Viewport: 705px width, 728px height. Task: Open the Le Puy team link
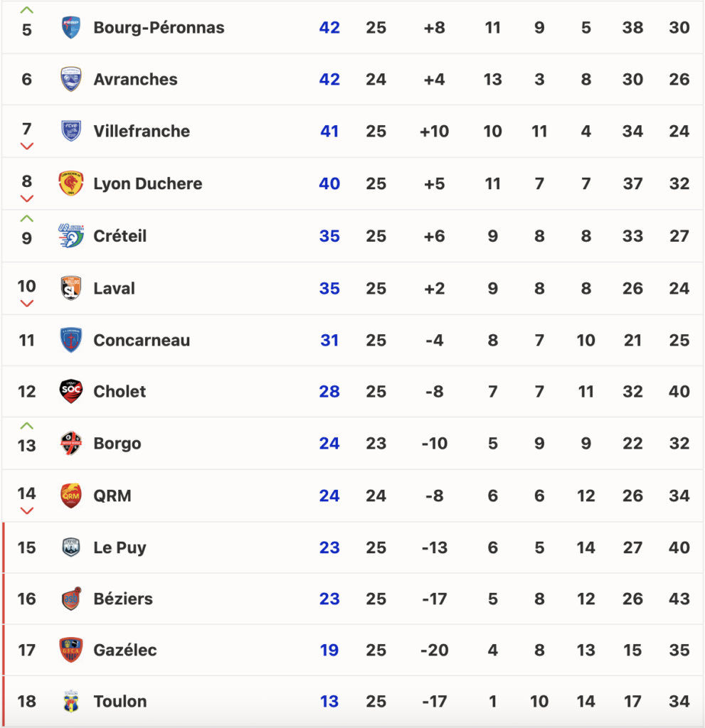120,547
